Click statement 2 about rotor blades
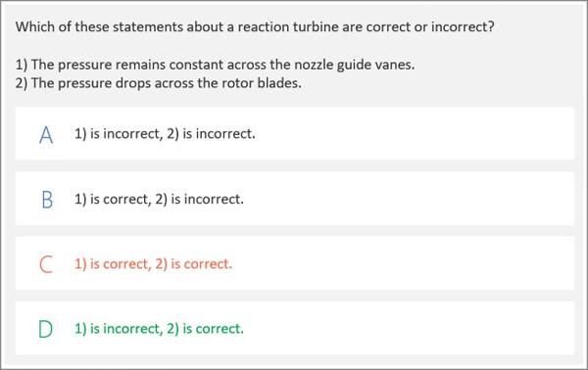The width and height of the screenshot is (588, 370). 158,83
